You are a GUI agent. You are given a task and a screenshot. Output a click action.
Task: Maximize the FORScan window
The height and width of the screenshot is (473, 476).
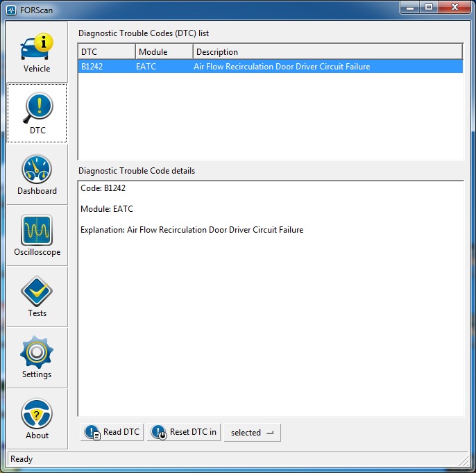[429, 8]
